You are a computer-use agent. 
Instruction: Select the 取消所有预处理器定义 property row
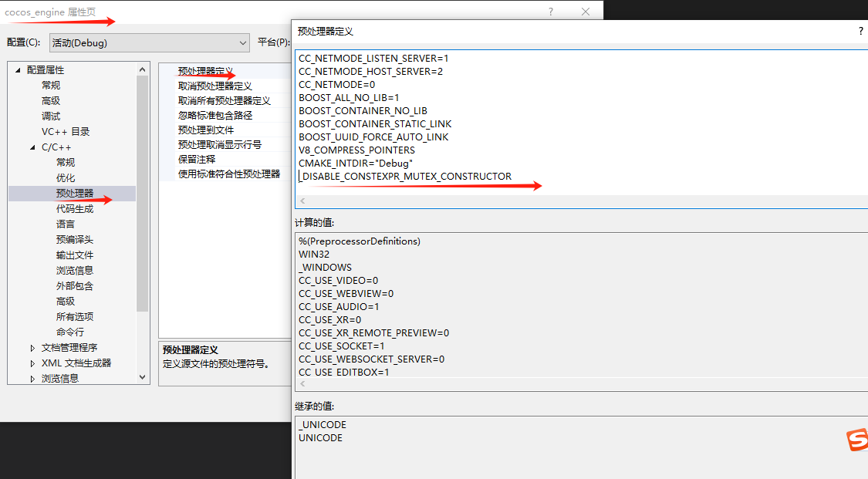(x=225, y=101)
